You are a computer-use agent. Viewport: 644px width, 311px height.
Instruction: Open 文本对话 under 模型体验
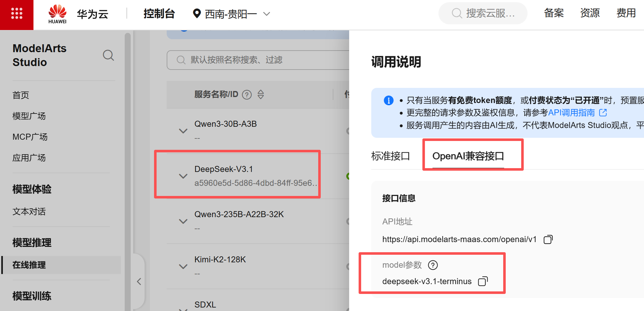[x=29, y=211]
